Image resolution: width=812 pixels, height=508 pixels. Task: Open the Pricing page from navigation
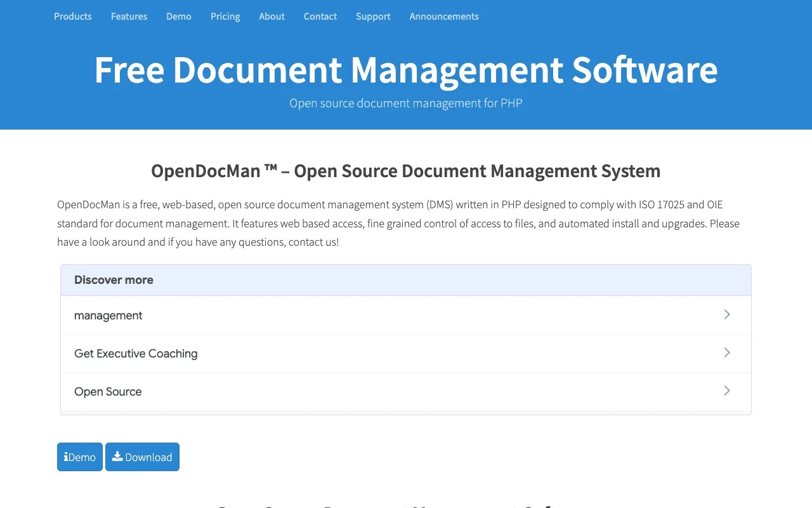click(x=225, y=17)
